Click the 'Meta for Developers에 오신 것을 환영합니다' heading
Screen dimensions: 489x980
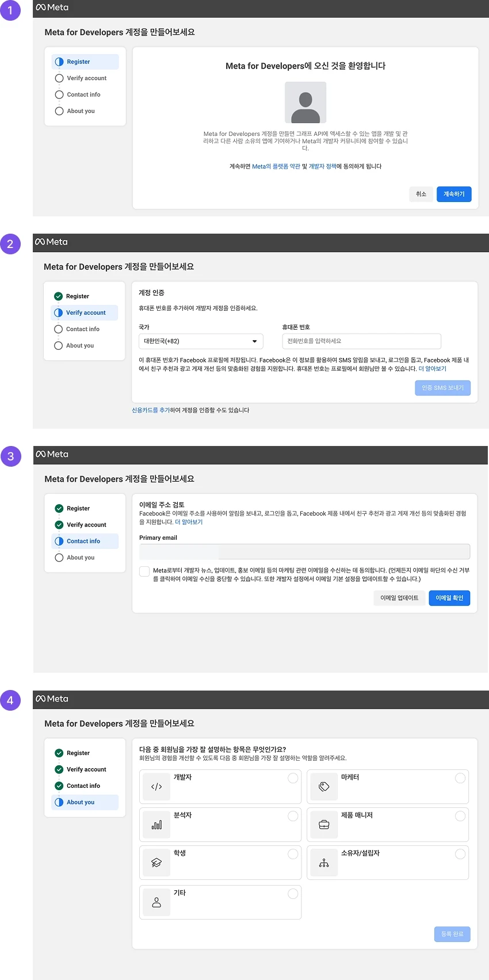point(305,66)
